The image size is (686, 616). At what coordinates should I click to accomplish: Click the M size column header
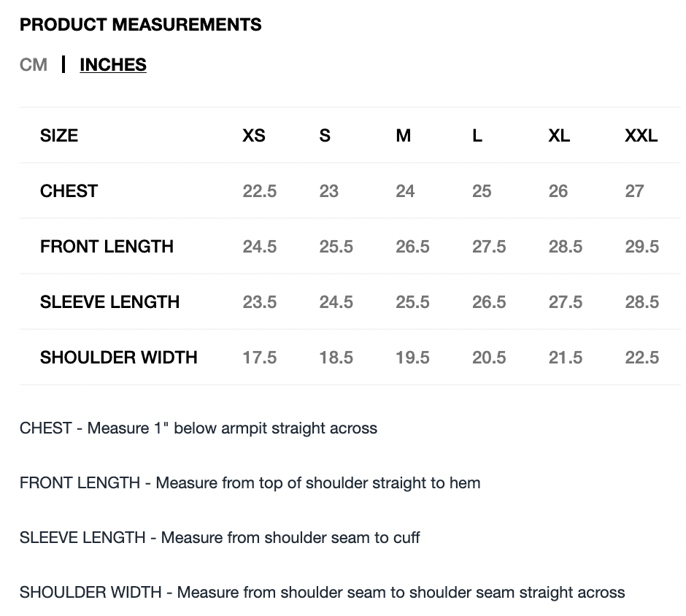(x=403, y=136)
